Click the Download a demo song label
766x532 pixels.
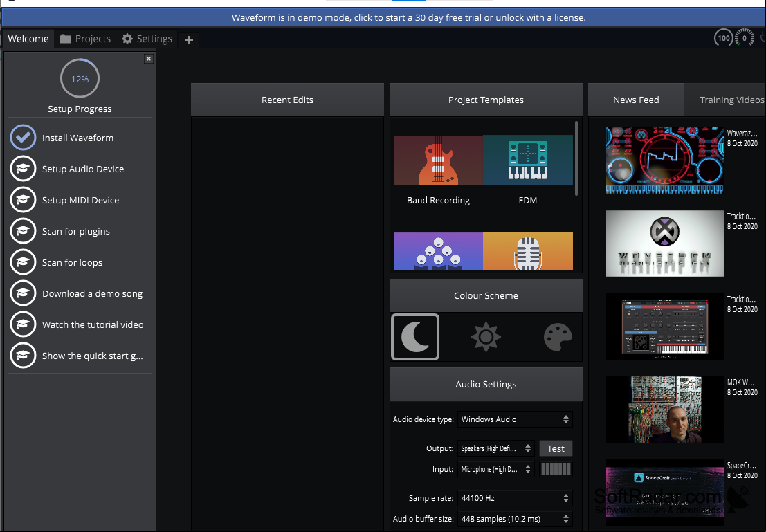[92, 293]
